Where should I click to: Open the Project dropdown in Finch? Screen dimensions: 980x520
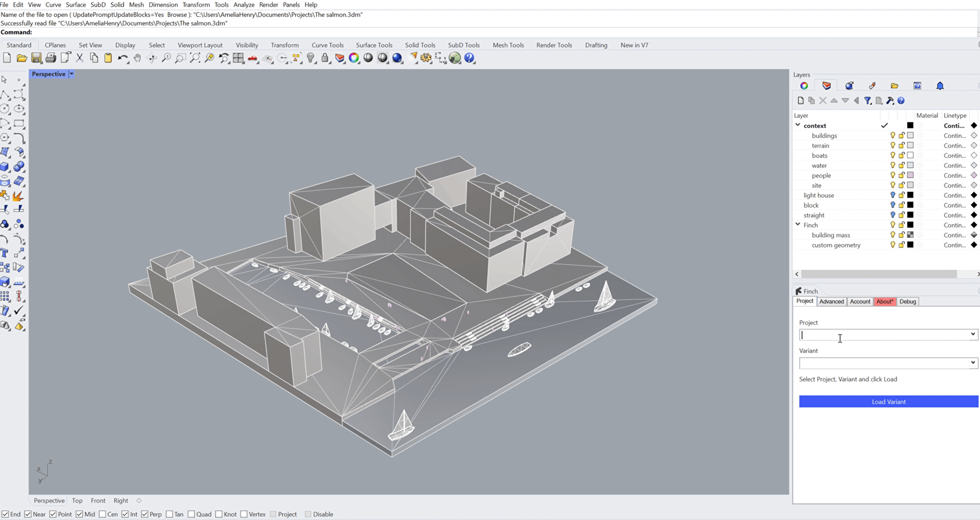[x=973, y=334]
